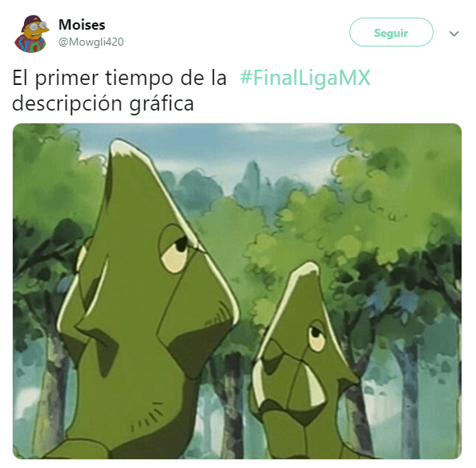The height and width of the screenshot is (468, 476).
Task: Follow the user with the Seguir button
Action: [391, 32]
